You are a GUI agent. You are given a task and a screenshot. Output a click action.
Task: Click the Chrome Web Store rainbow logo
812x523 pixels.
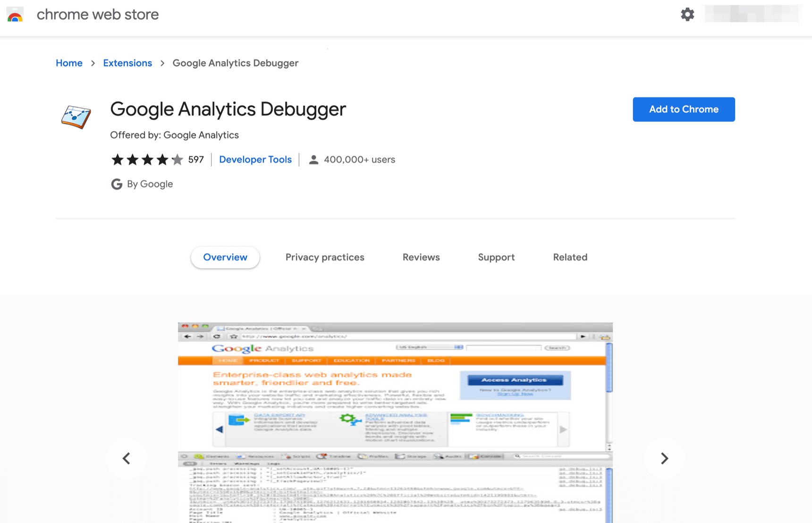tap(15, 15)
